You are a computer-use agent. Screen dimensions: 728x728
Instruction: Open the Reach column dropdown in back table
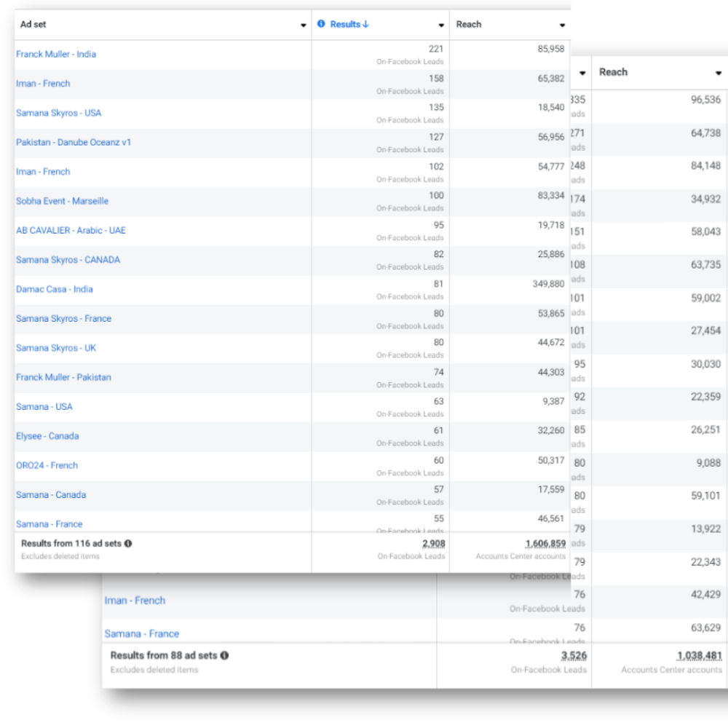(719, 73)
